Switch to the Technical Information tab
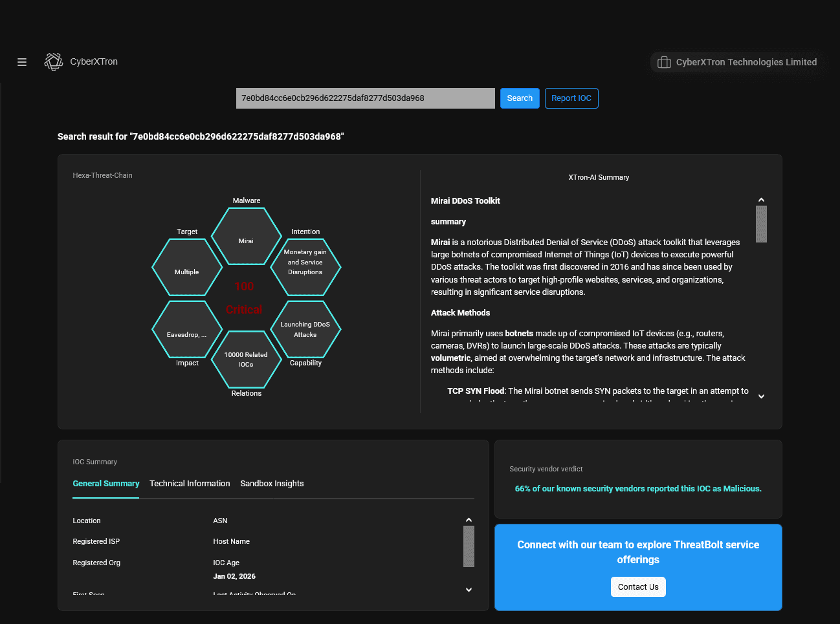 coord(190,483)
